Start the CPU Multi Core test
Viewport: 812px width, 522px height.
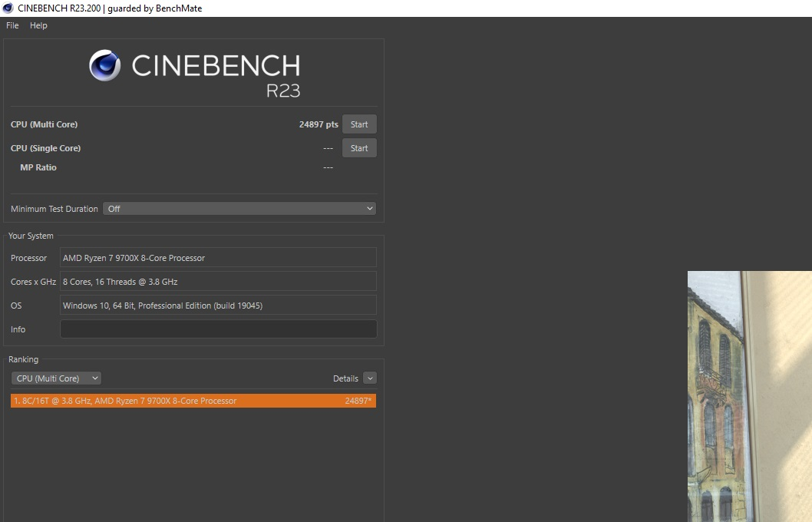click(x=359, y=124)
